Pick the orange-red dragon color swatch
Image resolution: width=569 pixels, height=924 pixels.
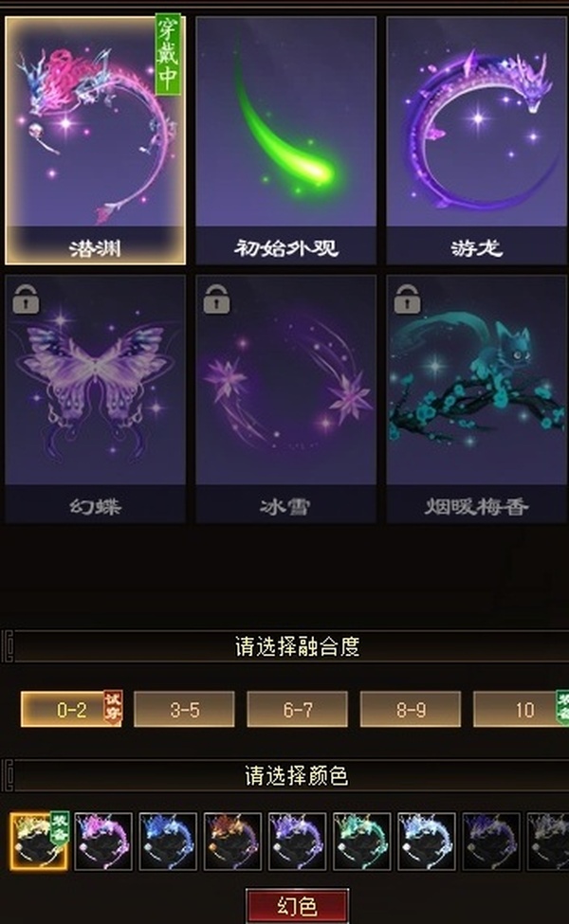click(x=232, y=842)
